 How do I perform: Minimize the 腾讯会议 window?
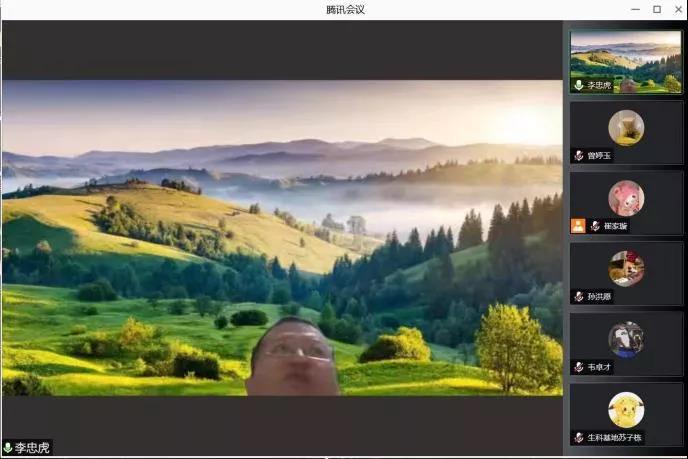point(636,9)
